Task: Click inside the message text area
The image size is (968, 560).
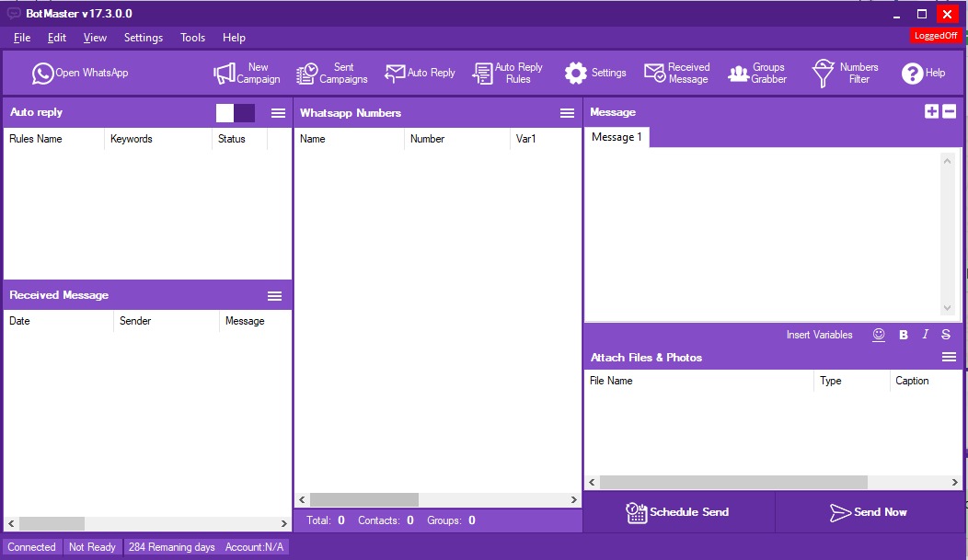Action: 762,234
